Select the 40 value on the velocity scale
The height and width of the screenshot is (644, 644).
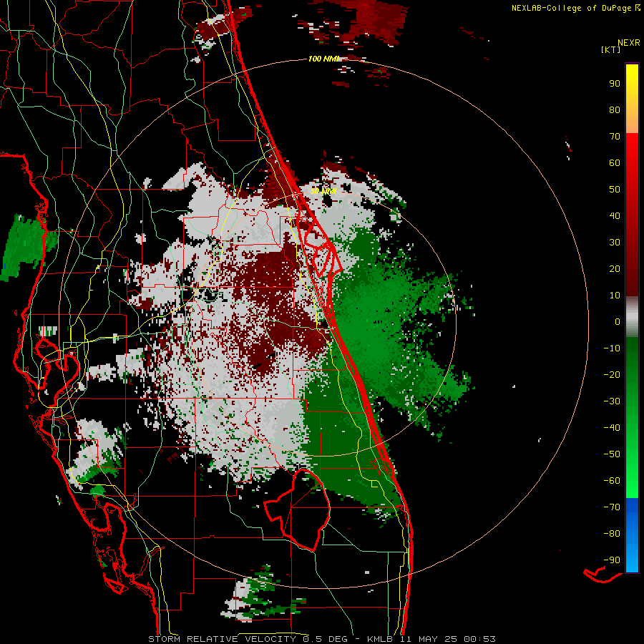point(615,216)
